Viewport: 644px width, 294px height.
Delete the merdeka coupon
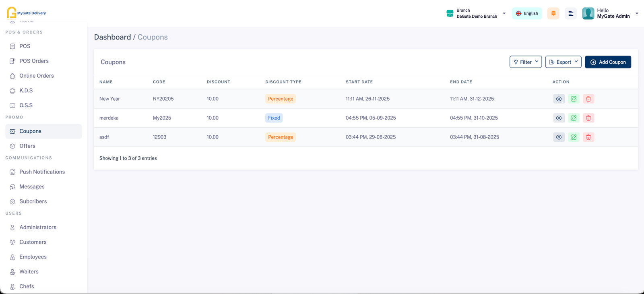588,118
